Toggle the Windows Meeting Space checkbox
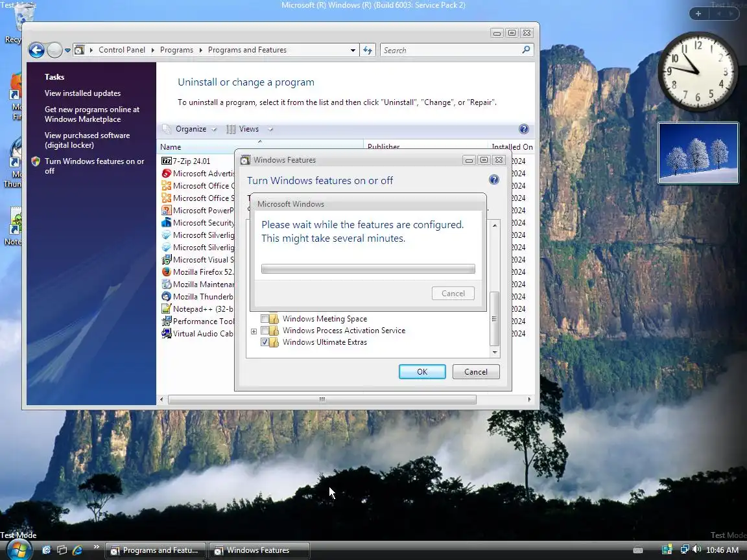 [265, 319]
